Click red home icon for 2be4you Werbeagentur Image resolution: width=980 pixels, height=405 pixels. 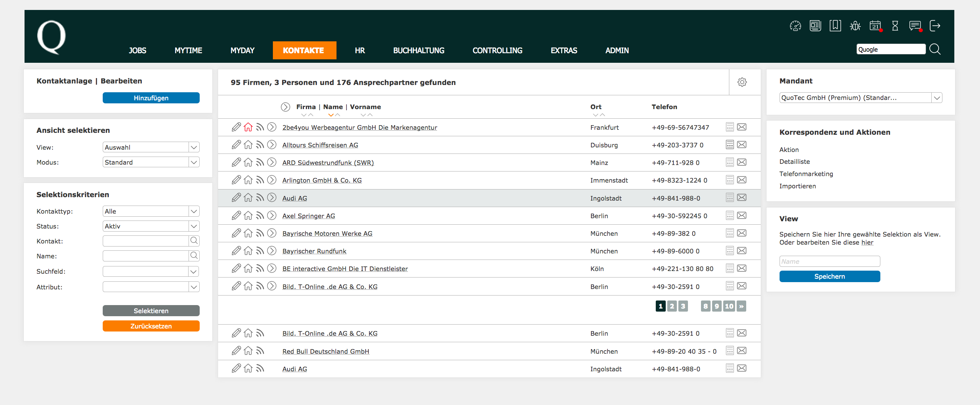point(248,127)
